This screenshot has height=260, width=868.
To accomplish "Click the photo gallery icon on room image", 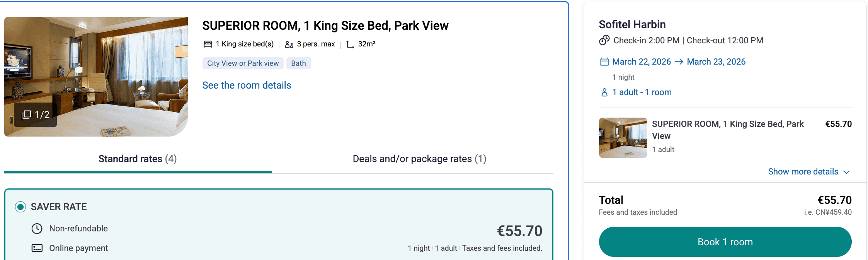I will (x=27, y=115).
